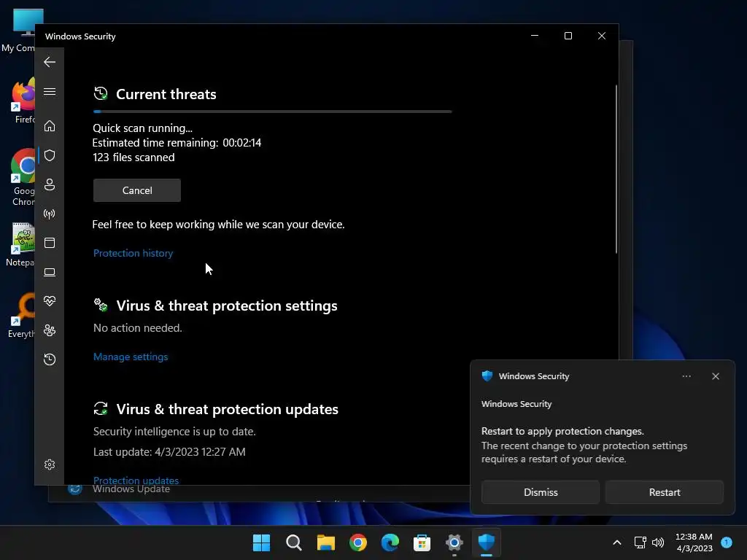Open Firewall & network protection icon
Image resolution: width=747 pixels, height=560 pixels.
[50, 214]
